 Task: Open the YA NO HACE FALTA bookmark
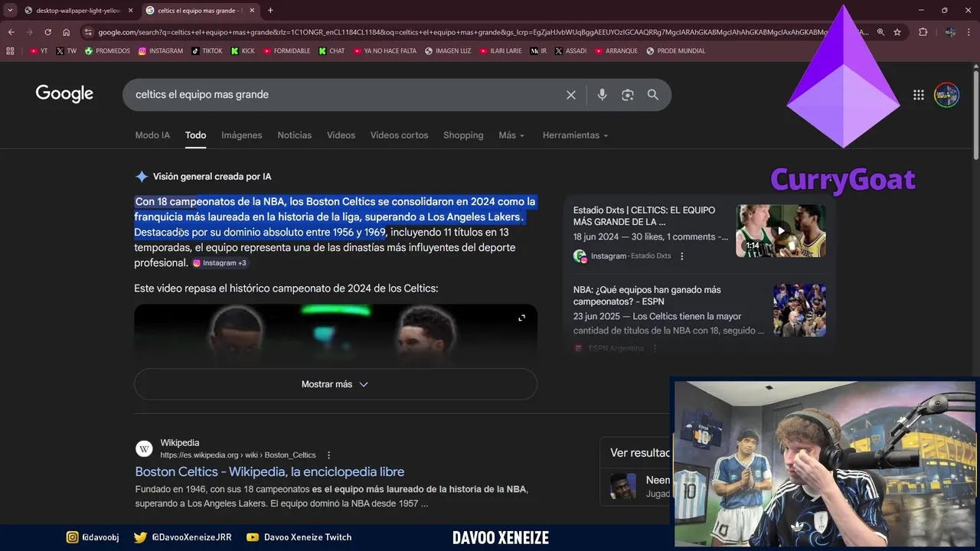pos(384,51)
